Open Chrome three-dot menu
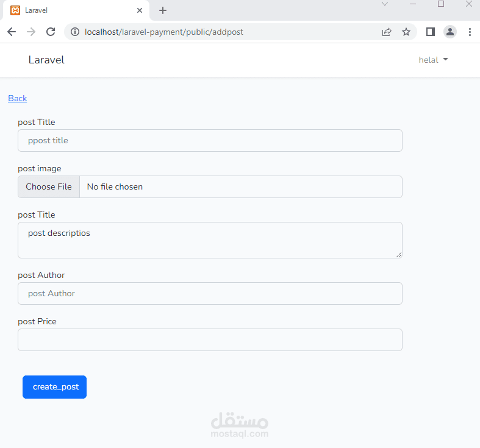The image size is (480, 448). [470, 32]
